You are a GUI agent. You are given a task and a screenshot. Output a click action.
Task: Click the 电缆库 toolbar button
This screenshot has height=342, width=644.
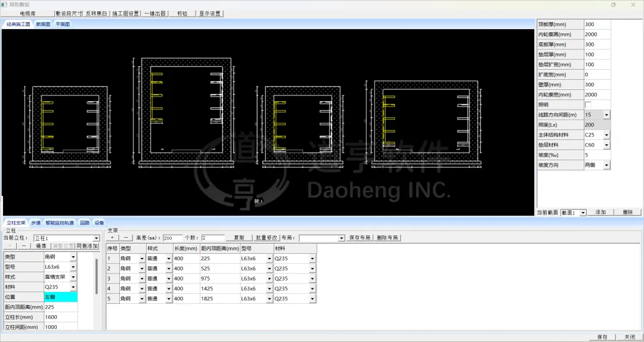(x=27, y=13)
